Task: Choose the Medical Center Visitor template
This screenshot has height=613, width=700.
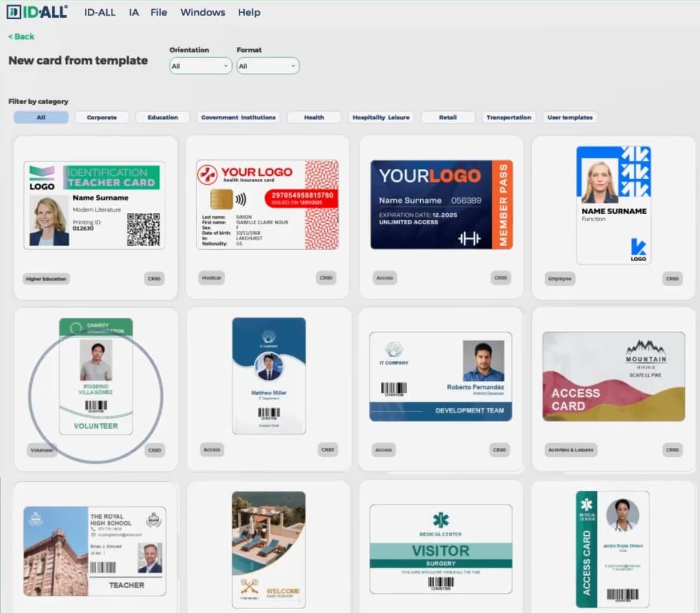Action: (x=441, y=549)
